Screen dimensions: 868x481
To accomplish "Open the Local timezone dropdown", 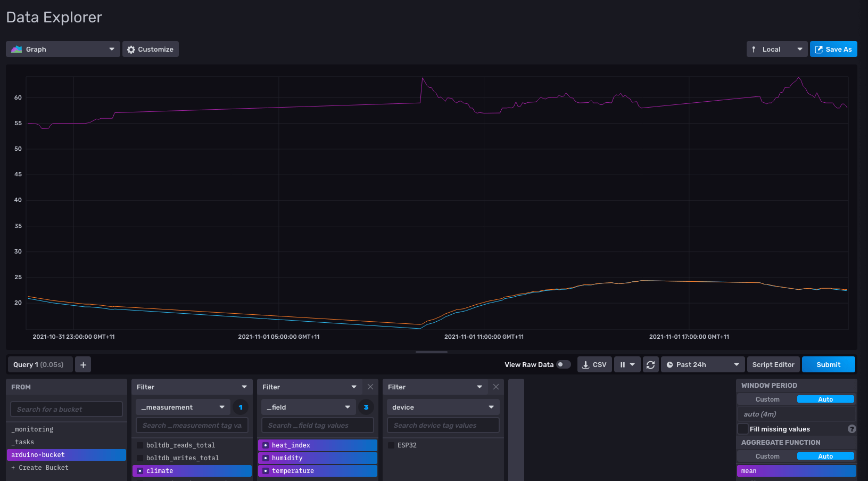I will tap(777, 49).
